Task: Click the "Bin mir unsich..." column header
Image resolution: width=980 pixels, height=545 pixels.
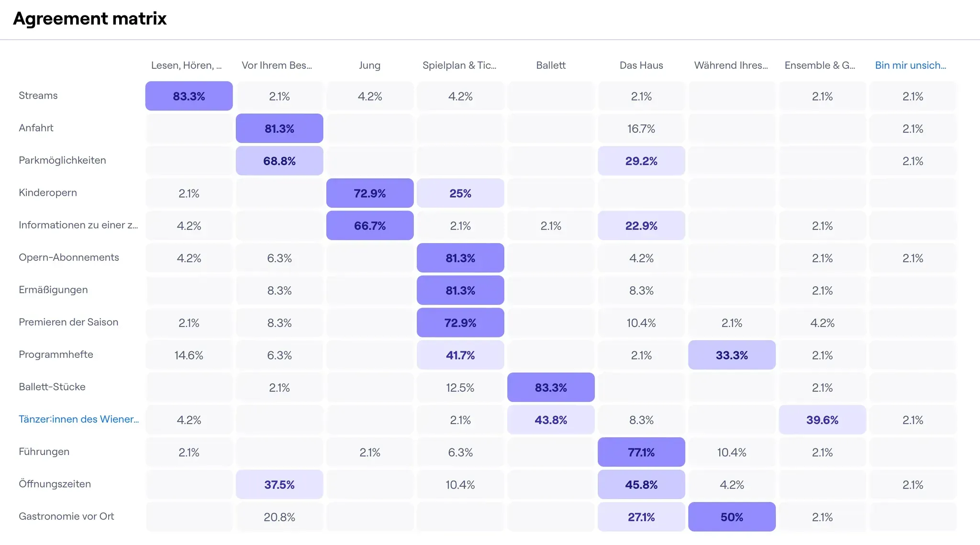Action: click(910, 66)
